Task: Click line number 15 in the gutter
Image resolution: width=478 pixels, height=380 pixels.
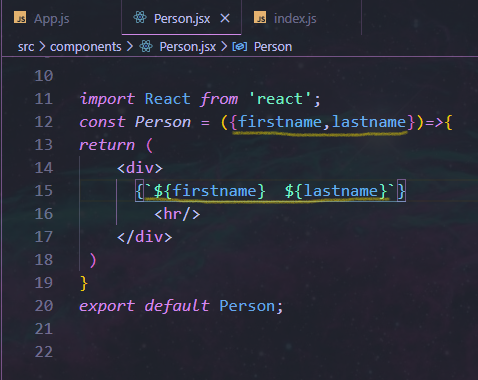Action: [44, 191]
